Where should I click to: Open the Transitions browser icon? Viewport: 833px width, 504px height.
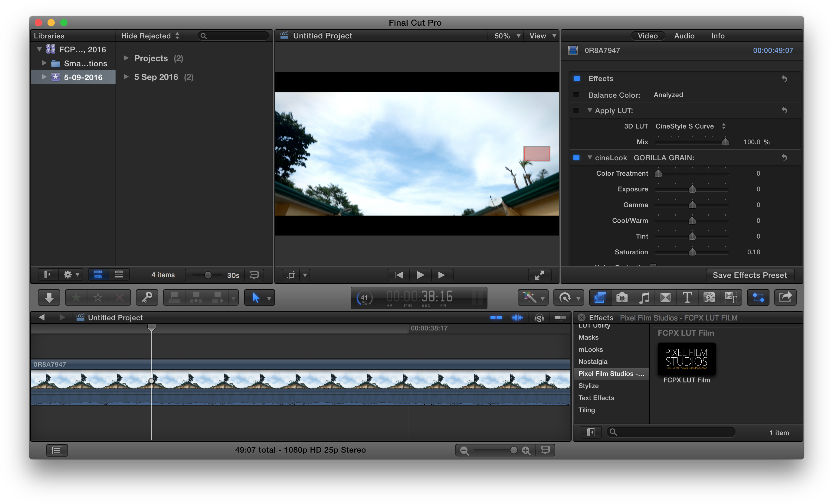(665, 298)
